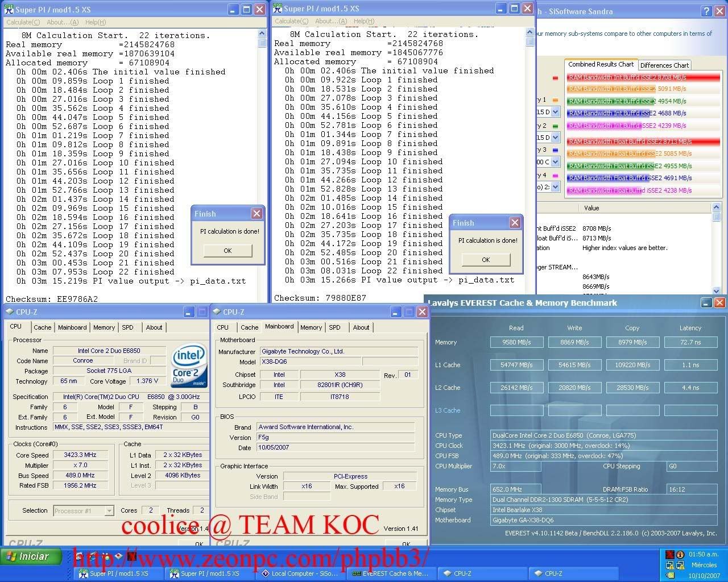The width and height of the screenshot is (728, 582).
Task: Open the Processor #1 selection dropdown in CPU-Z
Action: [x=109, y=511]
